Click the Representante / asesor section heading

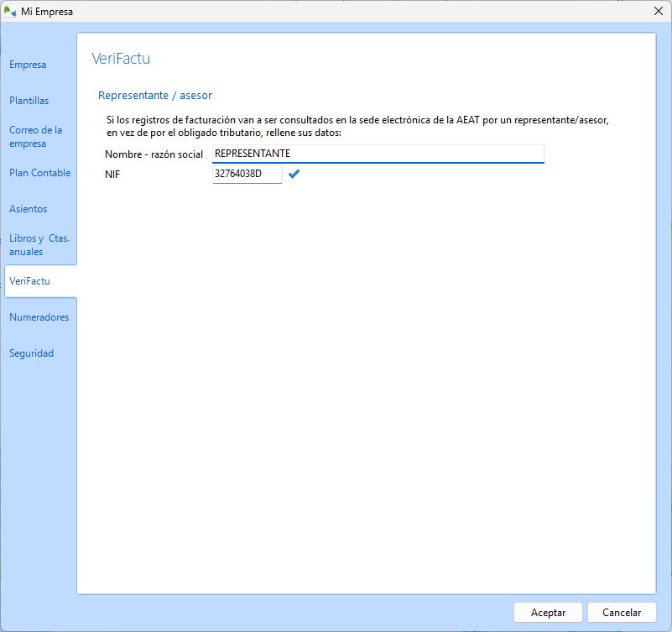(x=155, y=96)
